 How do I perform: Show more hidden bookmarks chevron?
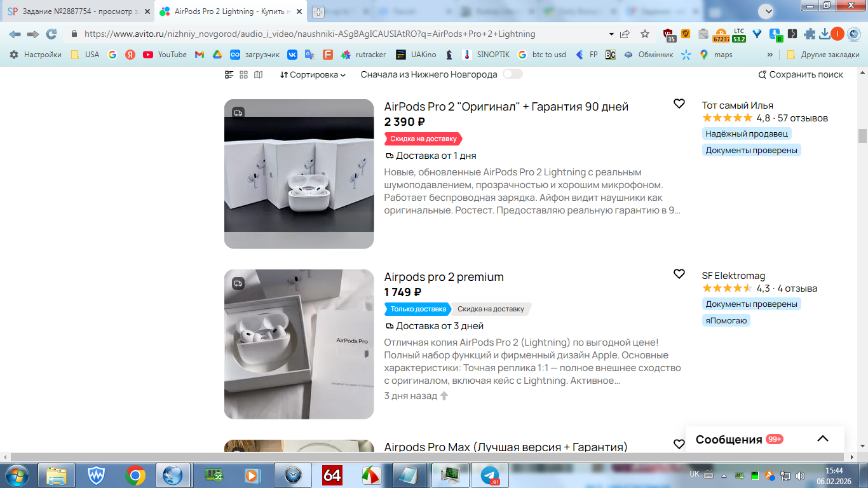tap(770, 55)
